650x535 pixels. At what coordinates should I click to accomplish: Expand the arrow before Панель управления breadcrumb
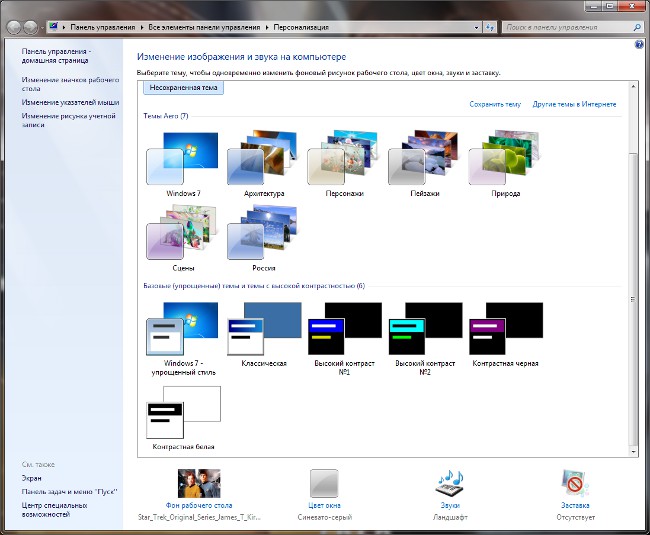64,27
